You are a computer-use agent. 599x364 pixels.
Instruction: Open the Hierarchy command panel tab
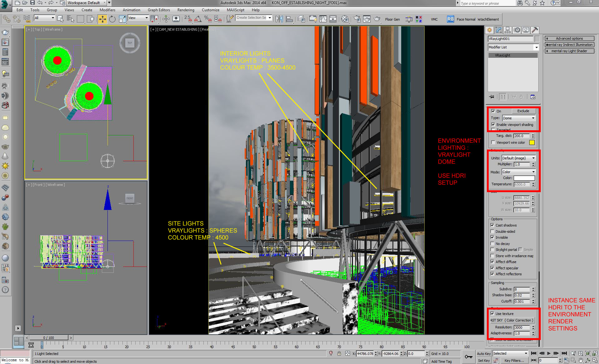(507, 30)
